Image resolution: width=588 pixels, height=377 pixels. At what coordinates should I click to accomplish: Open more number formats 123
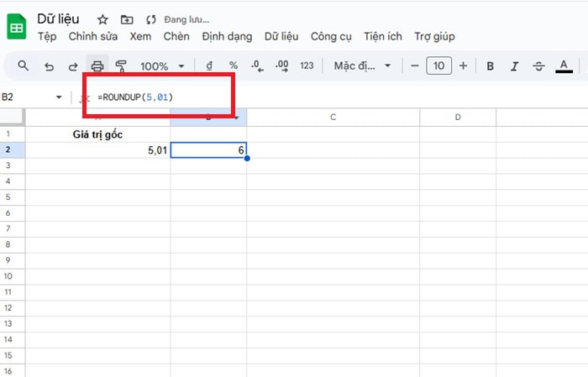[307, 65]
